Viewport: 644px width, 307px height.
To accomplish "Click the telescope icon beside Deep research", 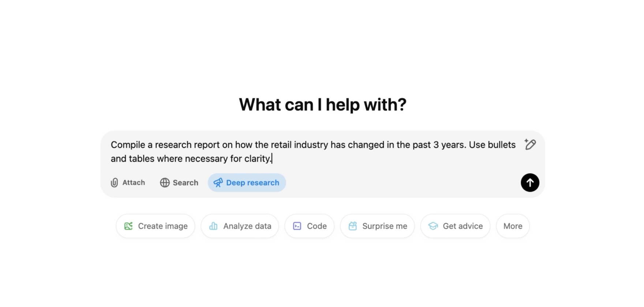I will point(218,183).
